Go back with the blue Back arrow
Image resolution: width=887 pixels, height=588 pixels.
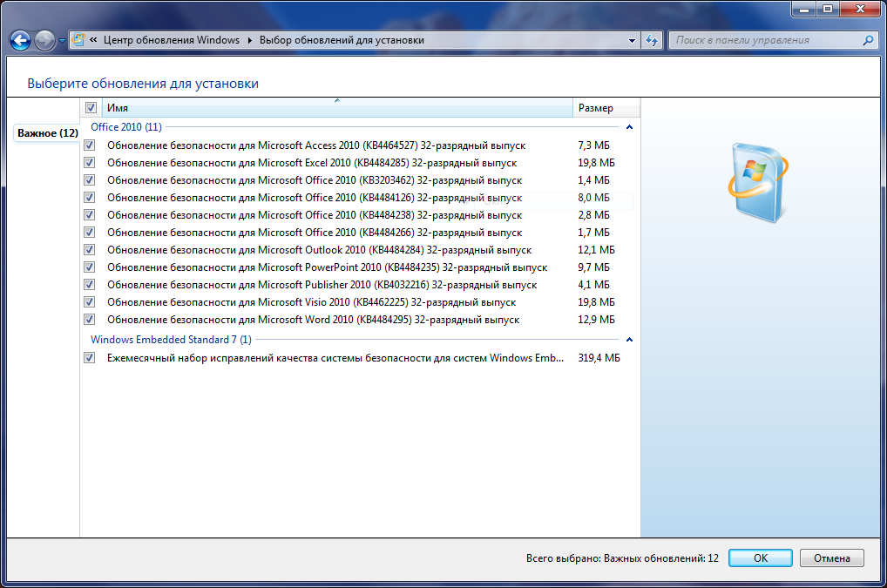click(20, 40)
